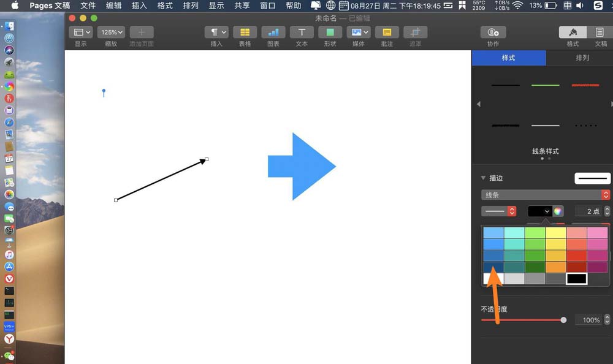Select the dotted line style preset

pos(585,126)
